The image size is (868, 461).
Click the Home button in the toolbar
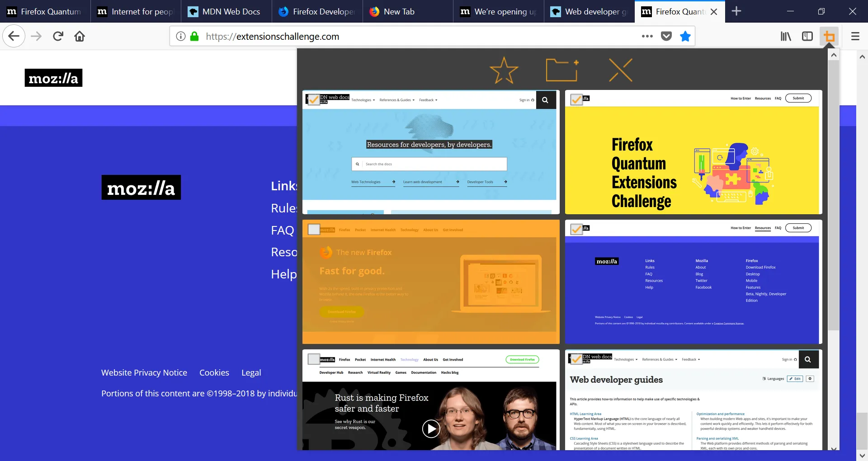coord(80,36)
